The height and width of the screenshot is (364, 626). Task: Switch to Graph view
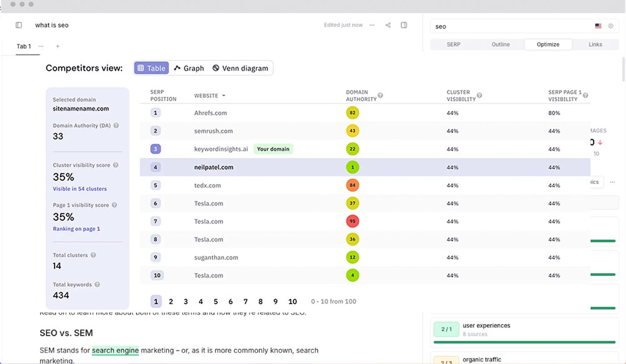coord(189,68)
